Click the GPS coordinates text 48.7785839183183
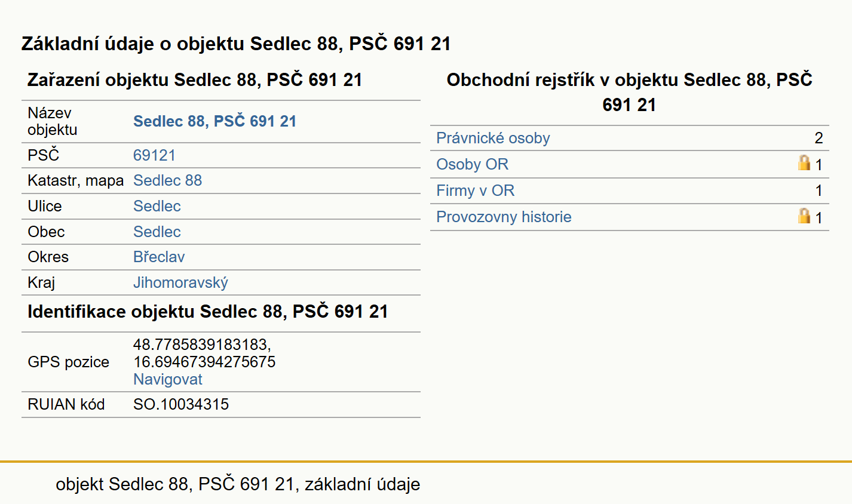 [202, 345]
